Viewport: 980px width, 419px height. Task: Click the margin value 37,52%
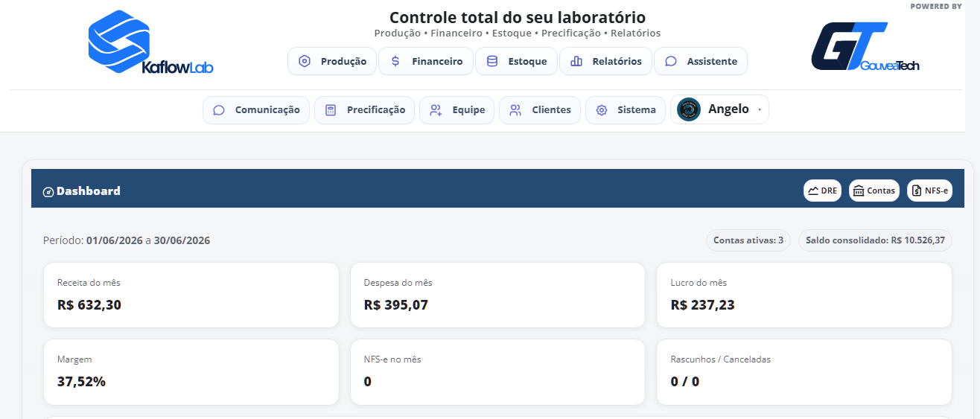tap(82, 382)
